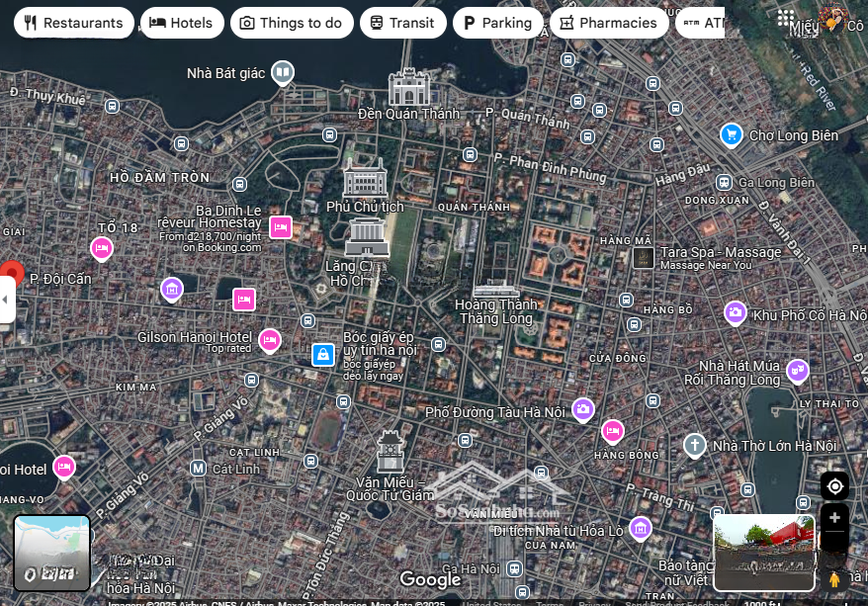Select Khu Phố Cổ Hà Nội camera pin
868x606 pixels.
click(x=736, y=313)
